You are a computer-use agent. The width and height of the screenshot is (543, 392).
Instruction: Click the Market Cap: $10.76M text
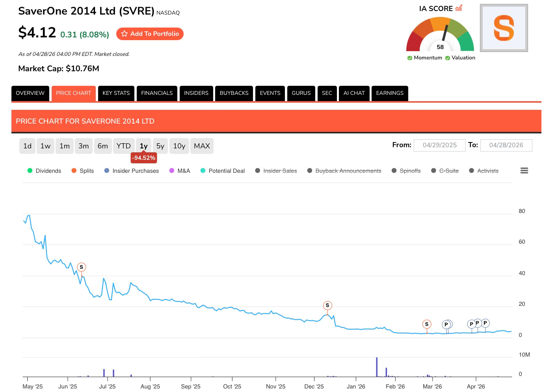coord(59,68)
